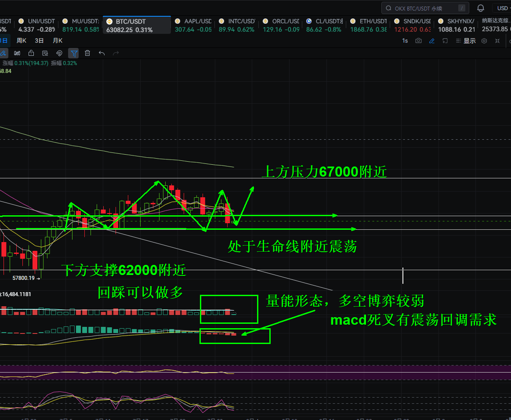Open the ETH/USDT ticker tab
This screenshot has width=511, height=420.
(x=369, y=25)
